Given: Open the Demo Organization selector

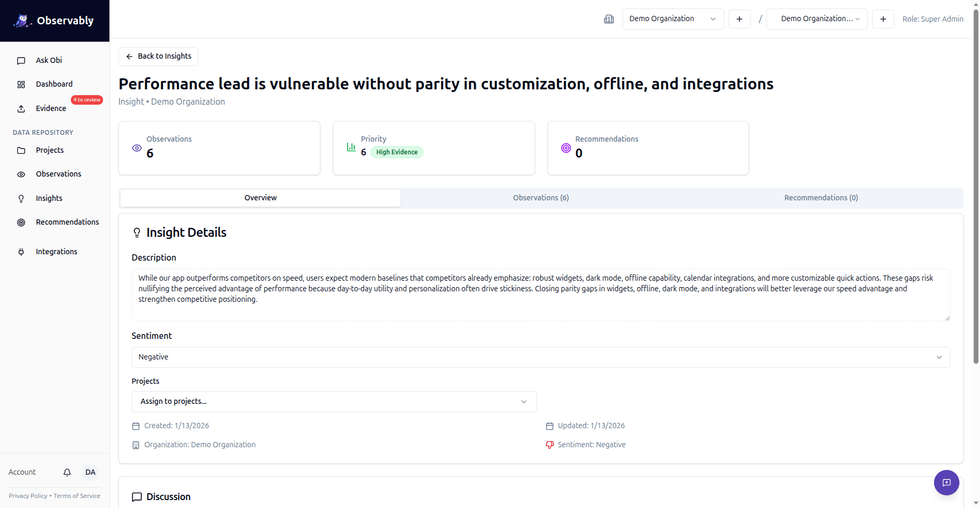Looking at the screenshot, I should 672,19.
